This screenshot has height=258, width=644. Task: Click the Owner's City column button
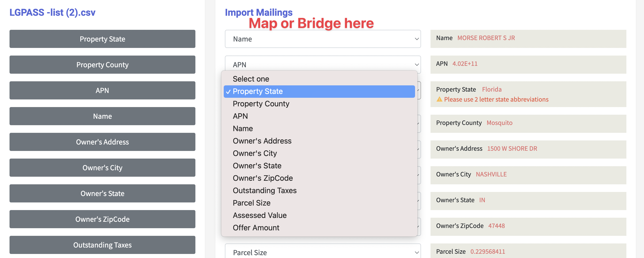[x=102, y=168]
